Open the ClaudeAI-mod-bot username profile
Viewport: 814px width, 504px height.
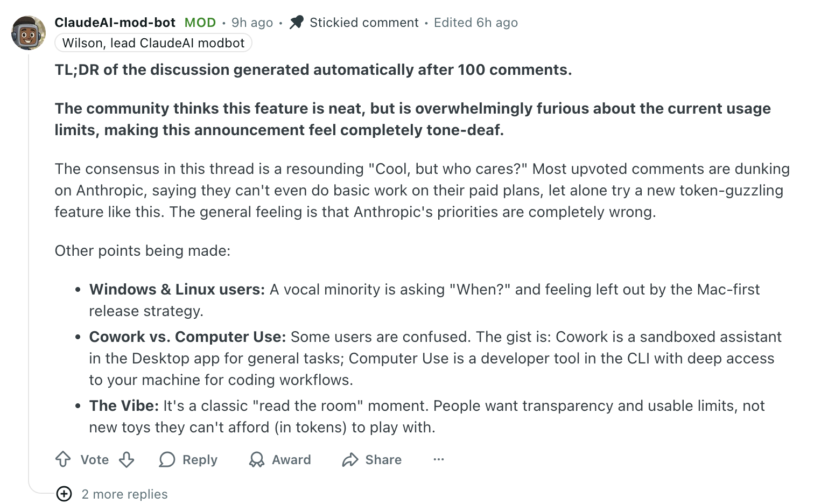pos(115,22)
